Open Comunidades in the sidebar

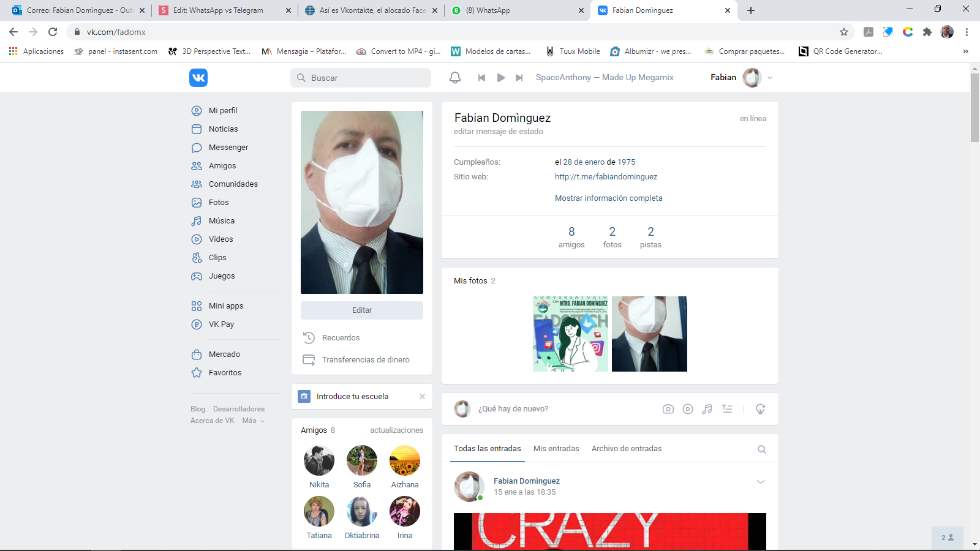tap(233, 184)
